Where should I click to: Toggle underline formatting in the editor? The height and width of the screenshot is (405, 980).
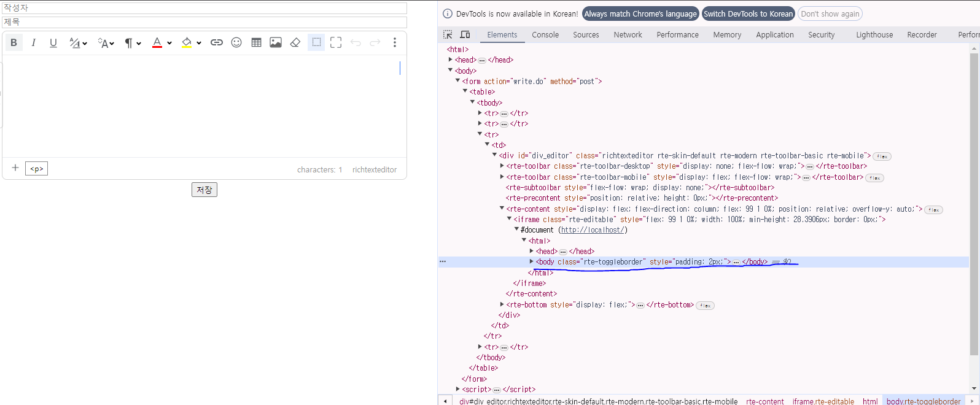point(53,43)
